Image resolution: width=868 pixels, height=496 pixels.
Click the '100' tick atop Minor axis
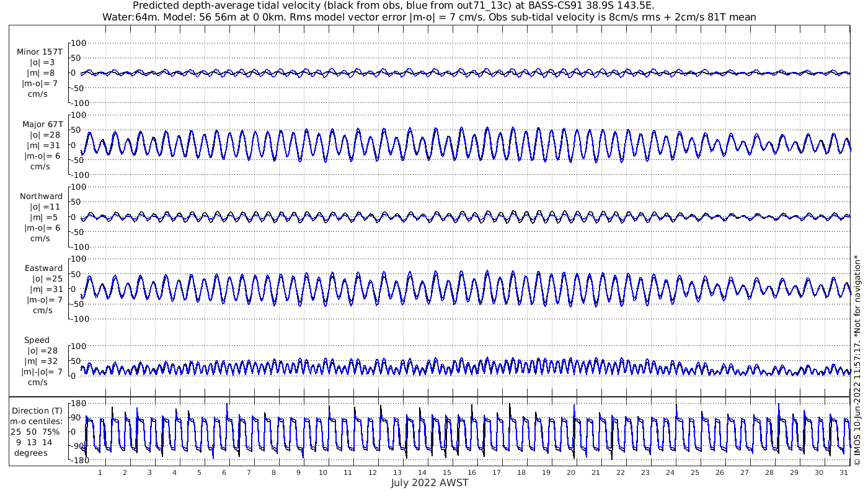(x=79, y=43)
